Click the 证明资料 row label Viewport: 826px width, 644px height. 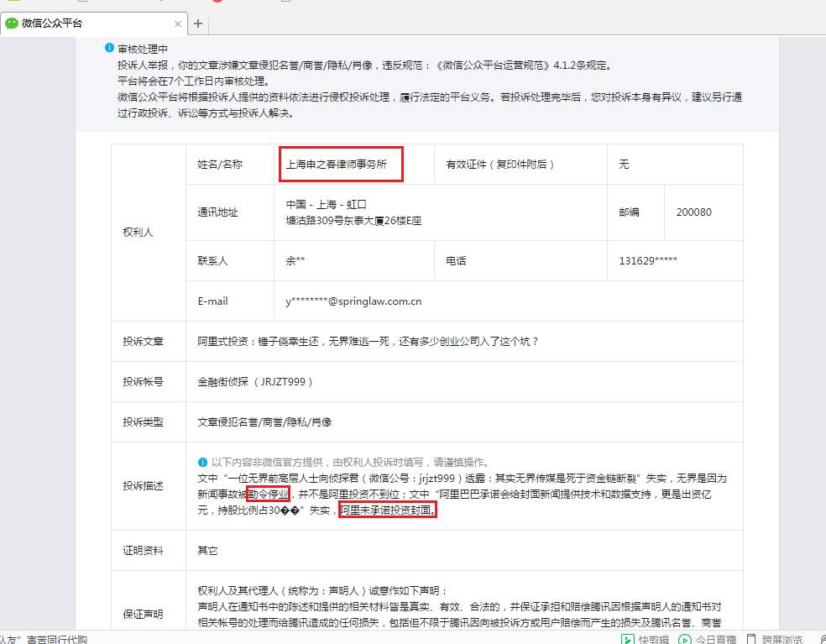click(x=144, y=551)
